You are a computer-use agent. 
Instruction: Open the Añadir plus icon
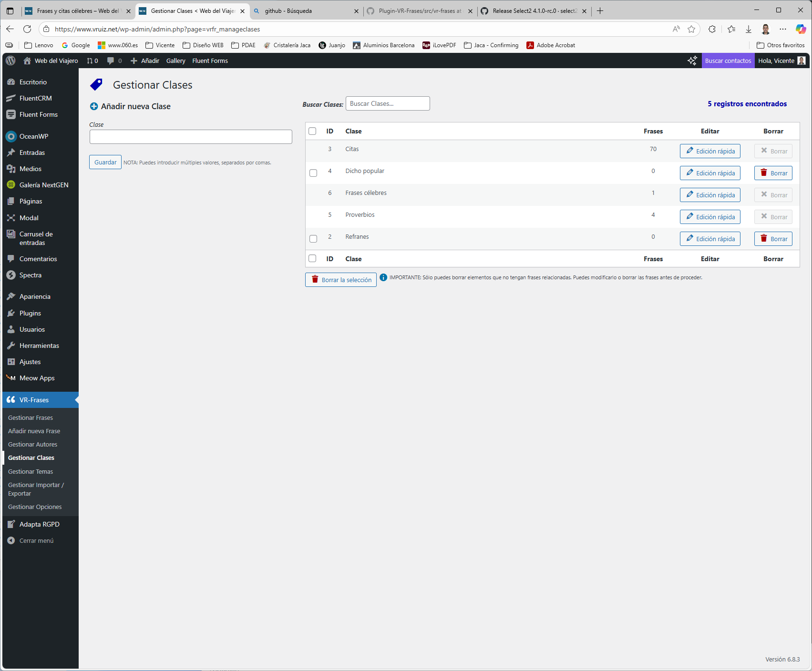pos(134,61)
